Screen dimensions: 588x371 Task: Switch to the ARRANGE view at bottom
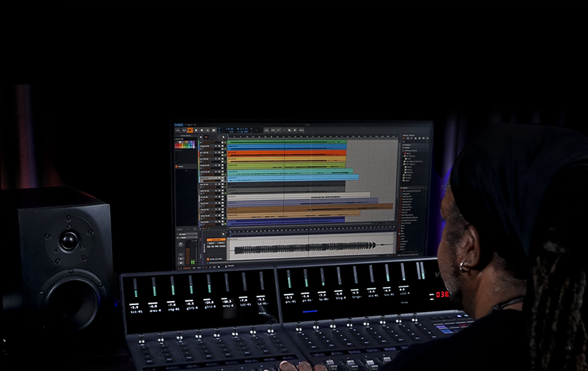(187, 268)
